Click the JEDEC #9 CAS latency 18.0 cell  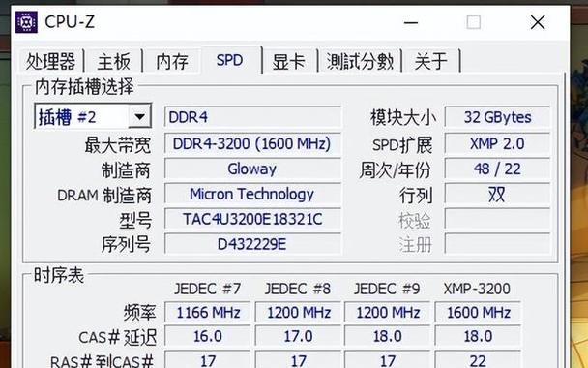point(387,336)
